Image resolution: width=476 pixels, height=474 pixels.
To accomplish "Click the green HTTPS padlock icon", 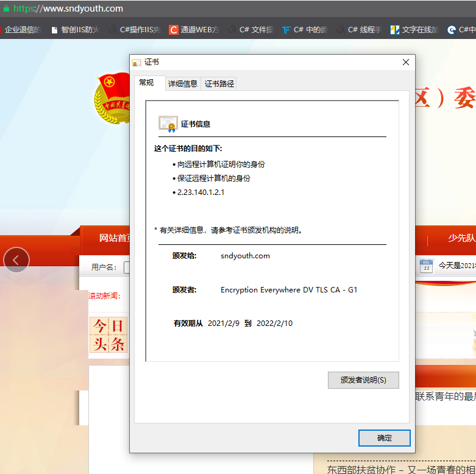I will [6, 9].
